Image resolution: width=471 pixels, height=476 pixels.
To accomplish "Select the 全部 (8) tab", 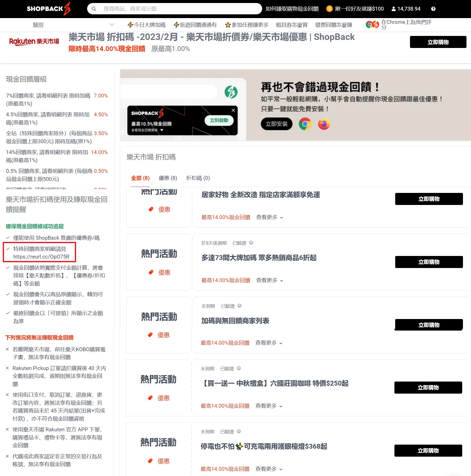I will [x=140, y=178].
